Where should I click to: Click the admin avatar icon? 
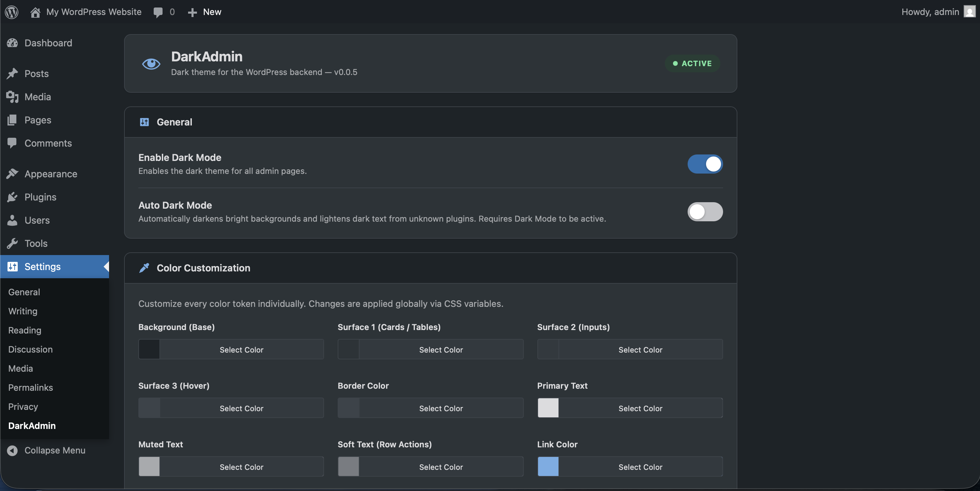[969, 12]
